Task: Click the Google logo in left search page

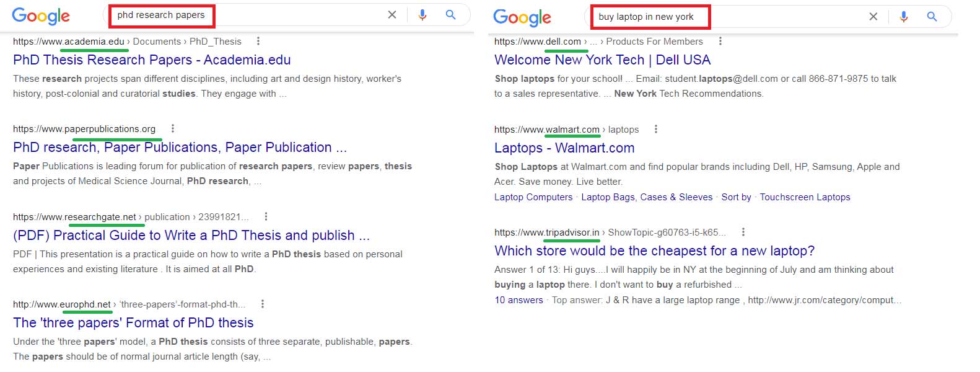Action: tap(41, 16)
